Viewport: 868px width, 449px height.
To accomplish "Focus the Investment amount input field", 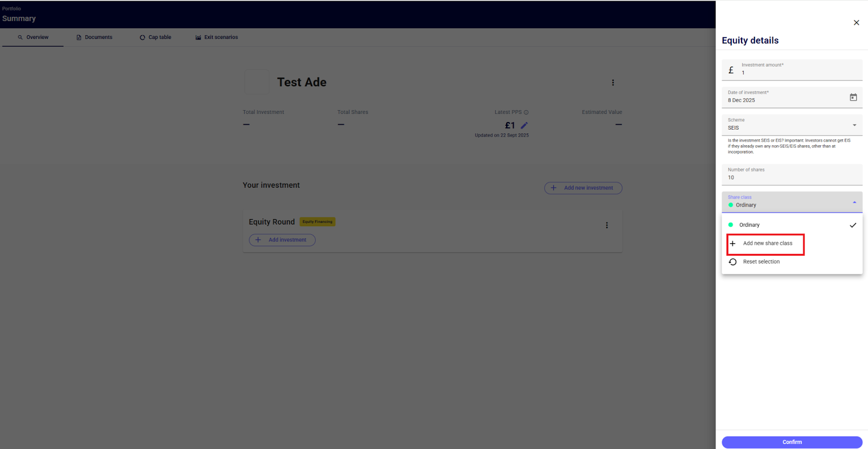I will coord(797,73).
